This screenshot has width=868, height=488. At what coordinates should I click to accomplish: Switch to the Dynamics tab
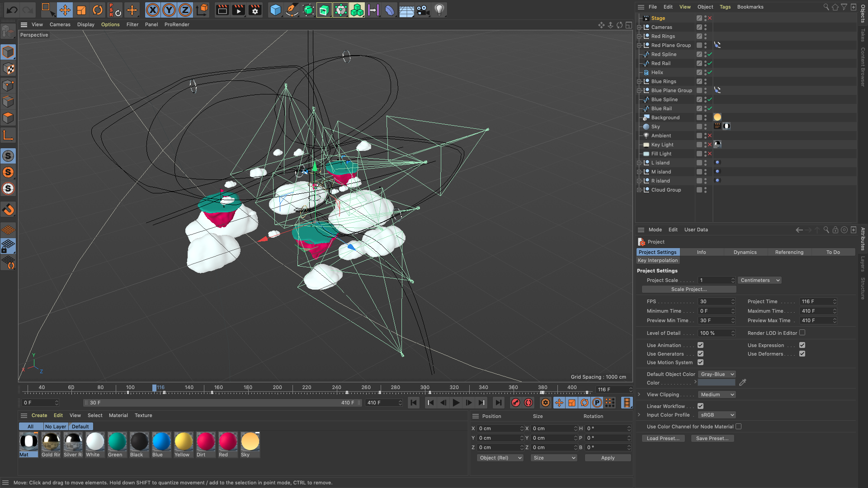[x=745, y=252]
